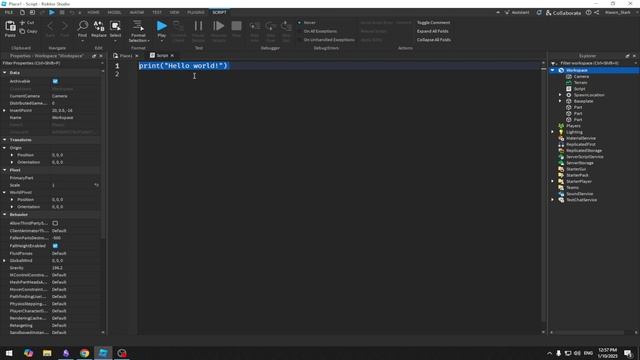Select ReplicatedFirst in Explorer
This screenshot has height=360, width=640.
point(581,144)
